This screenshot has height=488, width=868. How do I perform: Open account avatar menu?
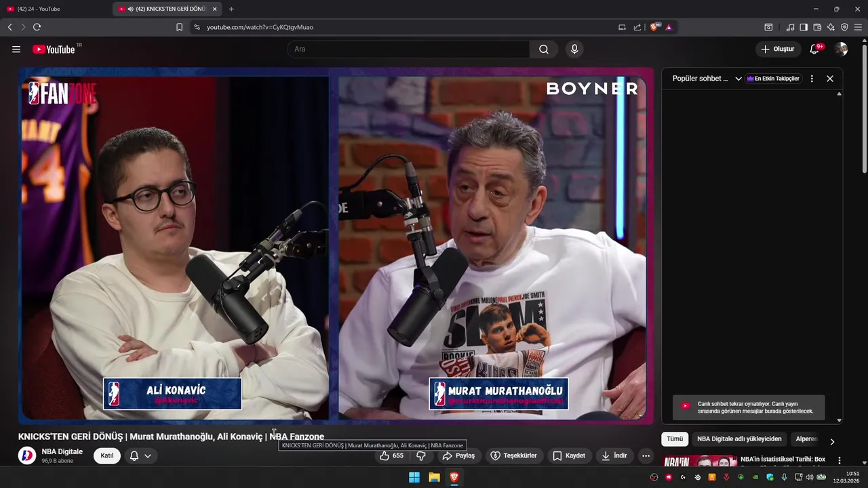842,49
